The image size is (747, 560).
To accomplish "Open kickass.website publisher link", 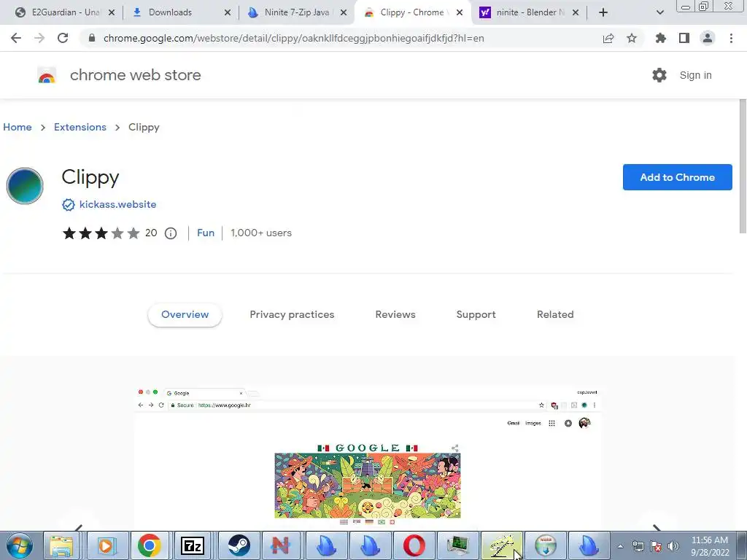I will [117, 204].
